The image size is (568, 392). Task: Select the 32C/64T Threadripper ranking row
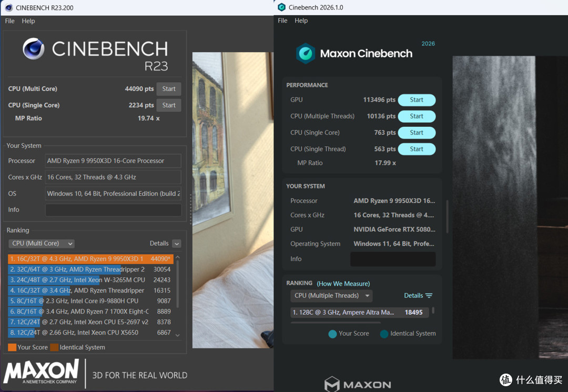tap(90, 269)
